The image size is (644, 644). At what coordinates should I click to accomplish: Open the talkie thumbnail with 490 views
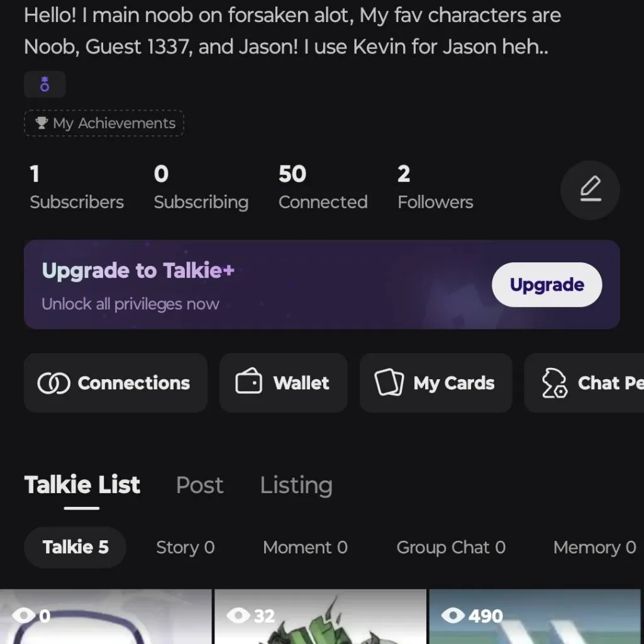pyautogui.click(x=535, y=619)
